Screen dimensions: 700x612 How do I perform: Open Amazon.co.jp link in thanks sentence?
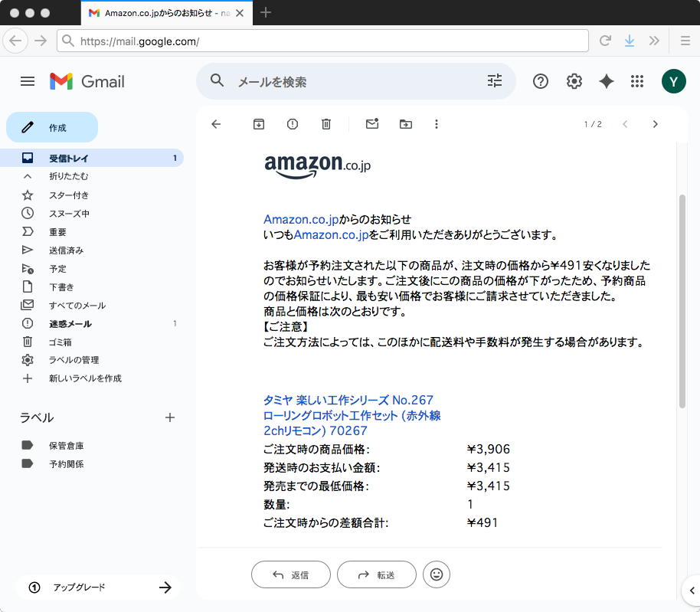click(331, 234)
